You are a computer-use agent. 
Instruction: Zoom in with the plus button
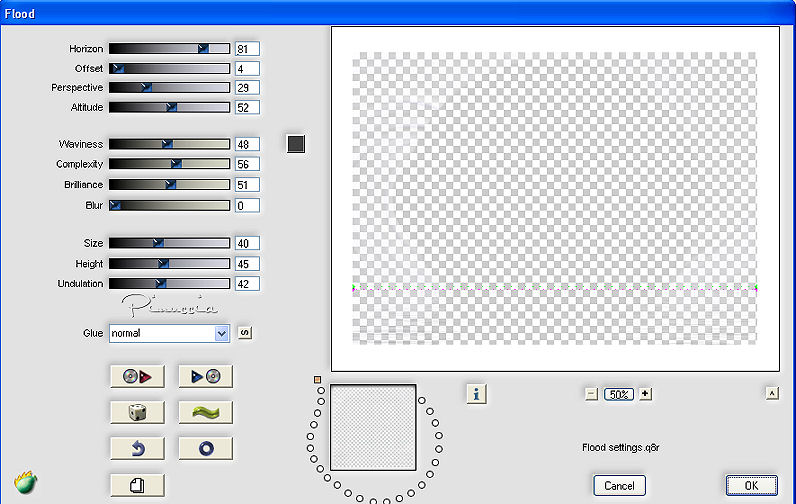645,393
